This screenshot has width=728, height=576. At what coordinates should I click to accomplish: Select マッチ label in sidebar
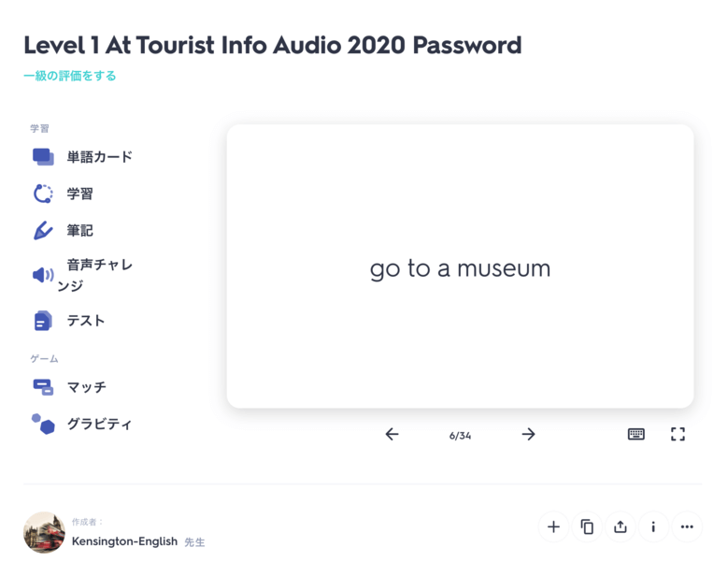pyautogui.click(x=87, y=387)
